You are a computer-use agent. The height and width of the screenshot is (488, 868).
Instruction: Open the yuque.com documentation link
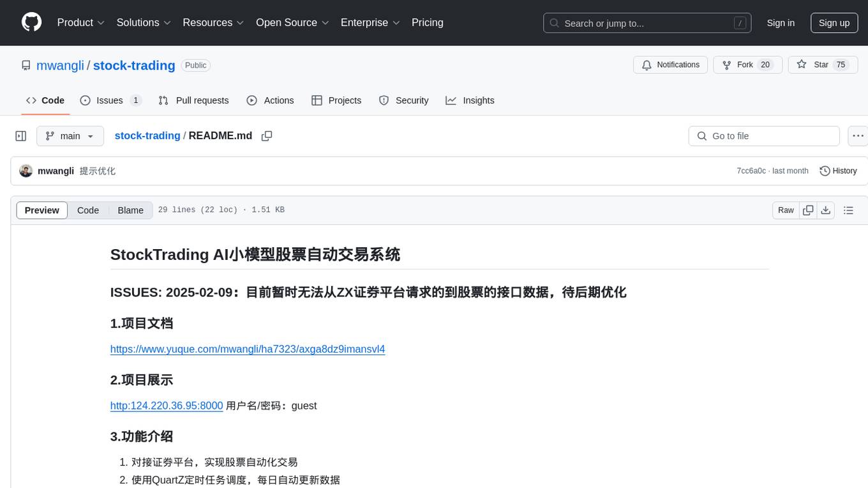point(248,349)
